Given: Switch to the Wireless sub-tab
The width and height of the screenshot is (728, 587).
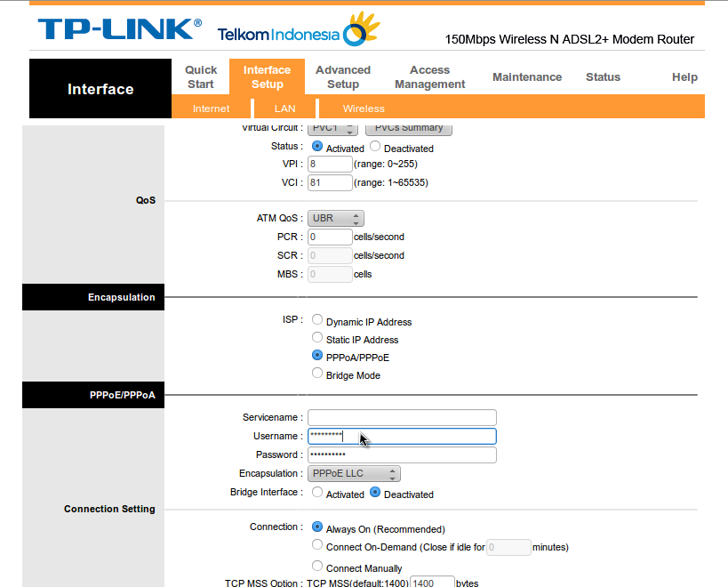Looking at the screenshot, I should pyautogui.click(x=363, y=108).
